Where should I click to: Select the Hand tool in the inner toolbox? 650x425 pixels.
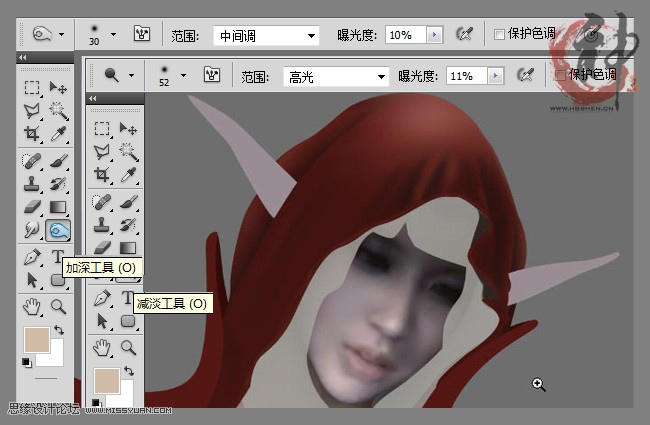click(x=102, y=348)
